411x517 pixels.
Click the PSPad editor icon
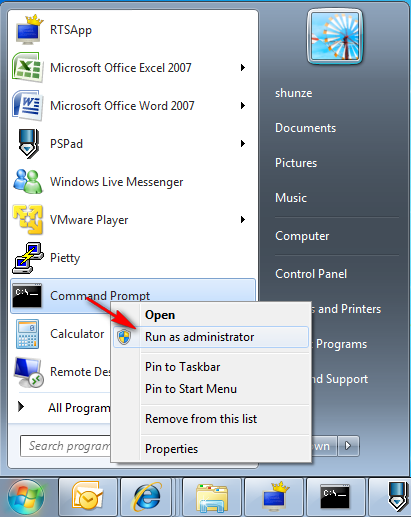(x=28, y=144)
